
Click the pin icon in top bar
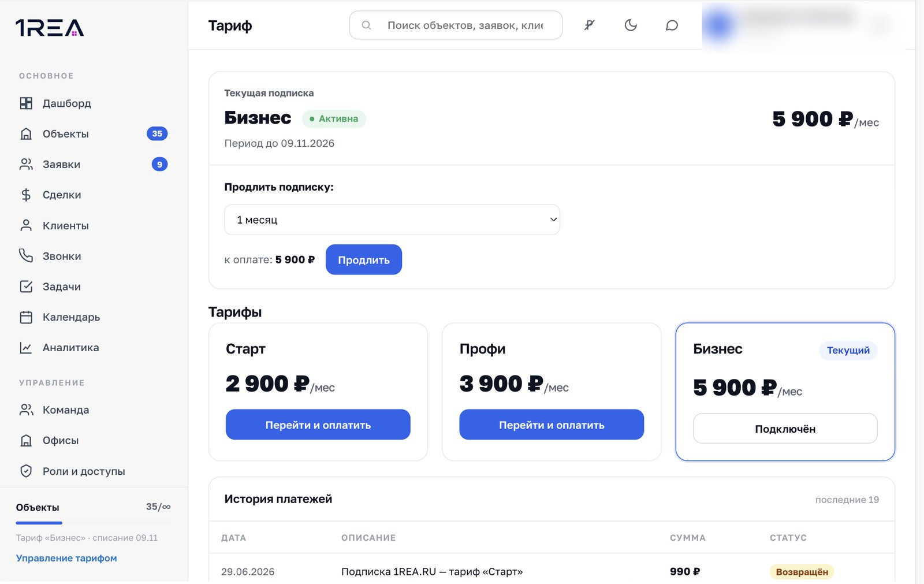[x=589, y=25]
